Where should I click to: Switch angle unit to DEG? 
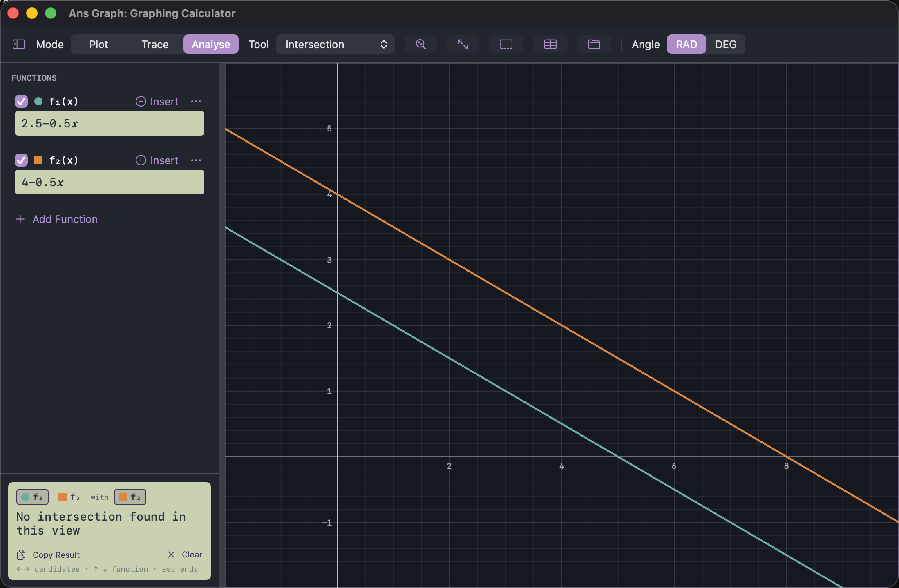(x=726, y=44)
